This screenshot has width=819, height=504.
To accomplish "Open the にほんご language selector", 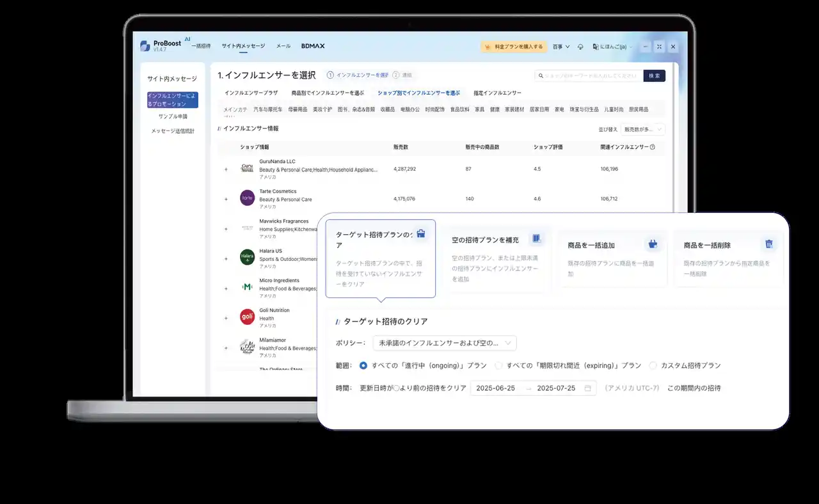I will point(612,47).
